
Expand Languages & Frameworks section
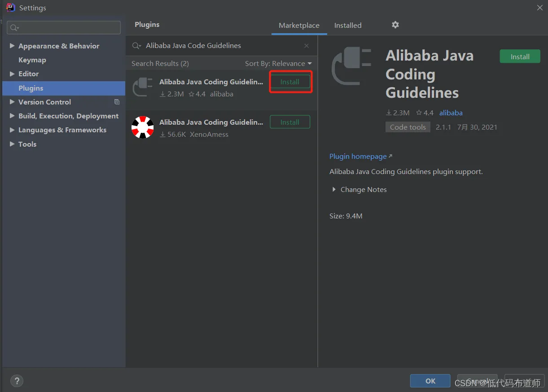(12, 130)
